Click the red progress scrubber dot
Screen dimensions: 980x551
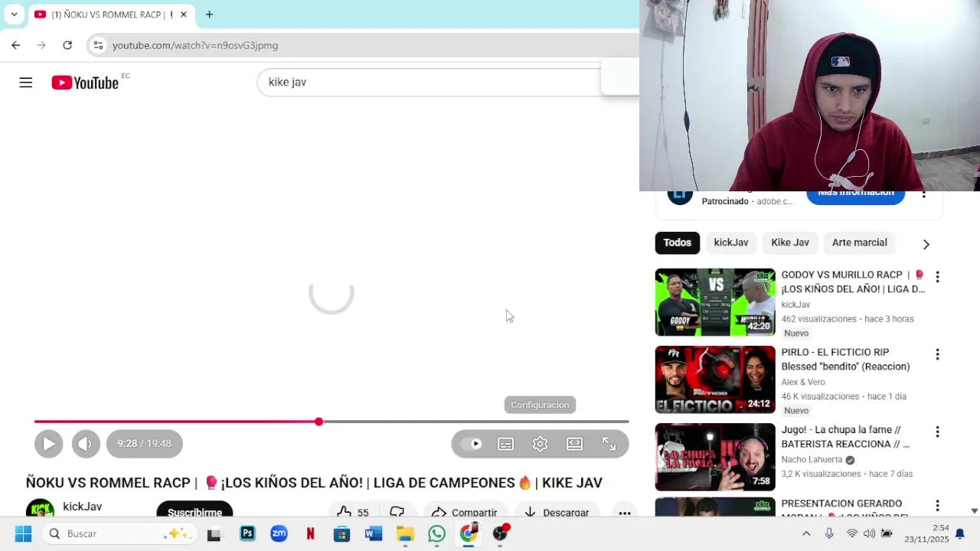point(318,422)
